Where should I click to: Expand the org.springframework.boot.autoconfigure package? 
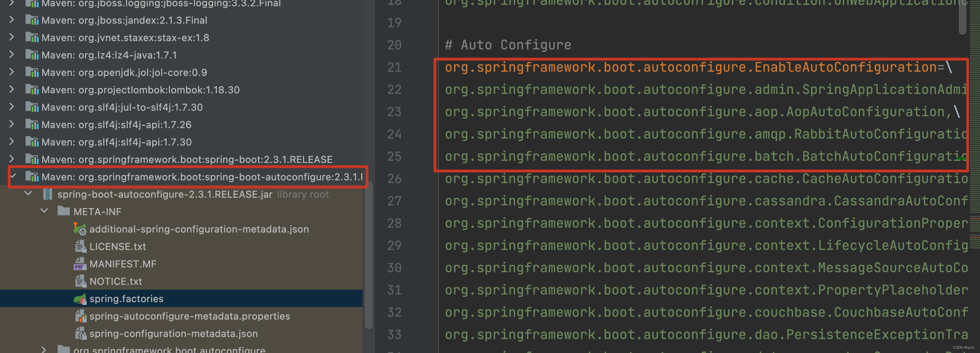(44, 349)
